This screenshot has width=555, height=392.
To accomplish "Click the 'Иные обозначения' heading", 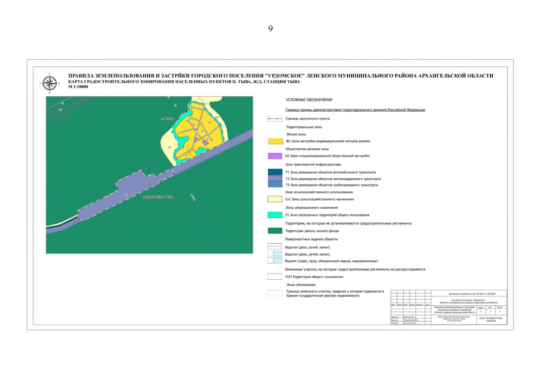I will [301, 285].
